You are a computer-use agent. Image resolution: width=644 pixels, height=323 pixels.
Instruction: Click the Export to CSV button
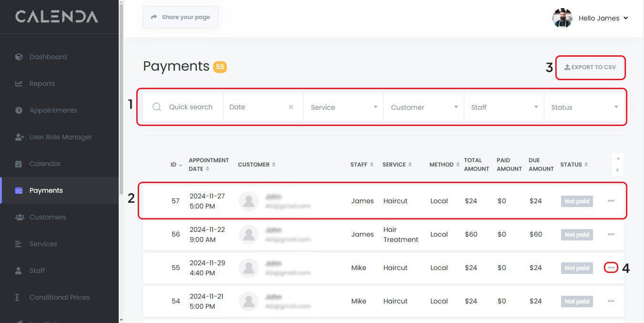[590, 67]
